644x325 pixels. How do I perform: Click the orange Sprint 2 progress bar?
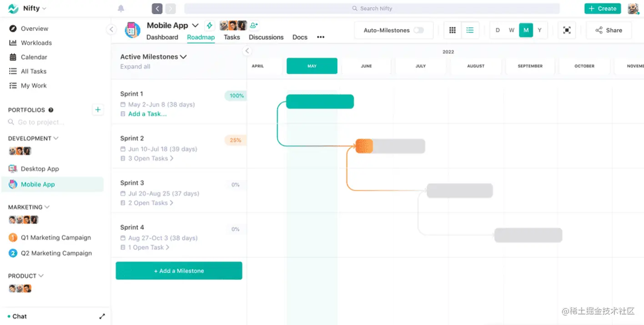tap(364, 146)
